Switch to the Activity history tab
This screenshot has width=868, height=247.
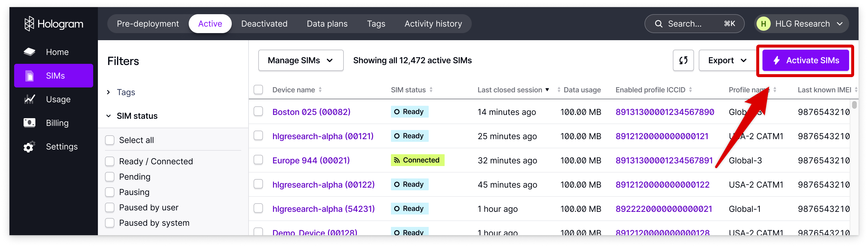click(x=433, y=24)
